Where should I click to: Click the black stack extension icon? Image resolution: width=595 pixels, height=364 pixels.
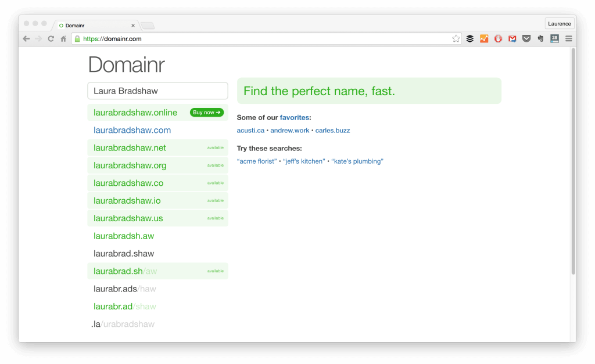pos(469,38)
